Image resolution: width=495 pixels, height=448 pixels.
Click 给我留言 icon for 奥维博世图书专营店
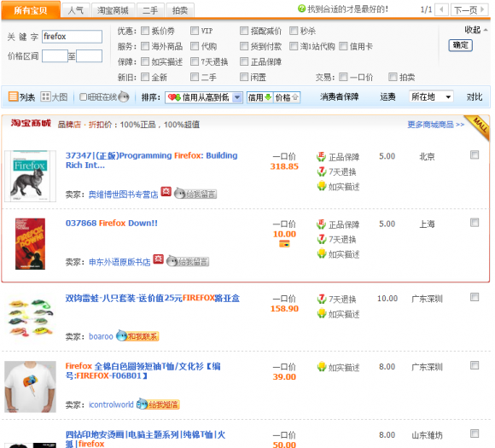[195, 194]
